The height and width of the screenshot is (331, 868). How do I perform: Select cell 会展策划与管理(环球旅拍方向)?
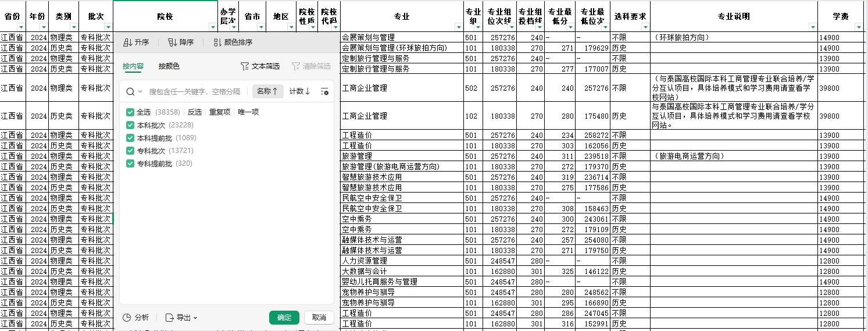pos(402,48)
